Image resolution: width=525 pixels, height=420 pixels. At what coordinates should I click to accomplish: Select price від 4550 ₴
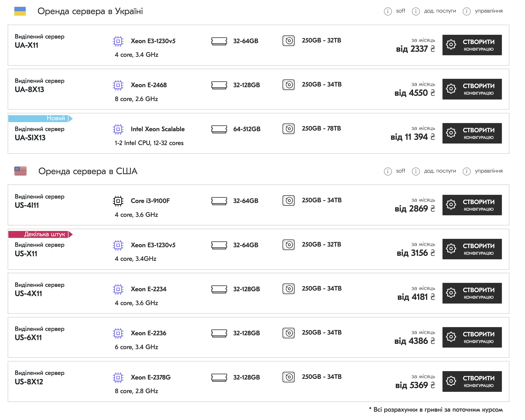point(415,93)
